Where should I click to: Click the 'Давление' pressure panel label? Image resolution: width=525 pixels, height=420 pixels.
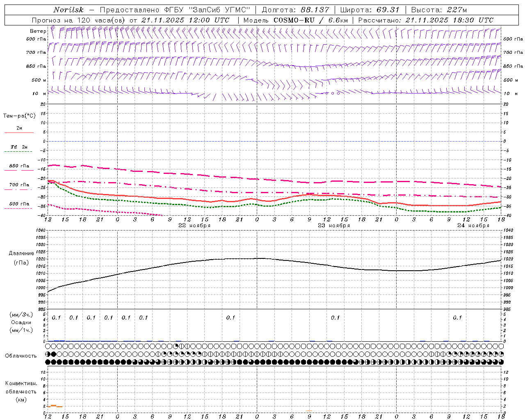point(21,253)
